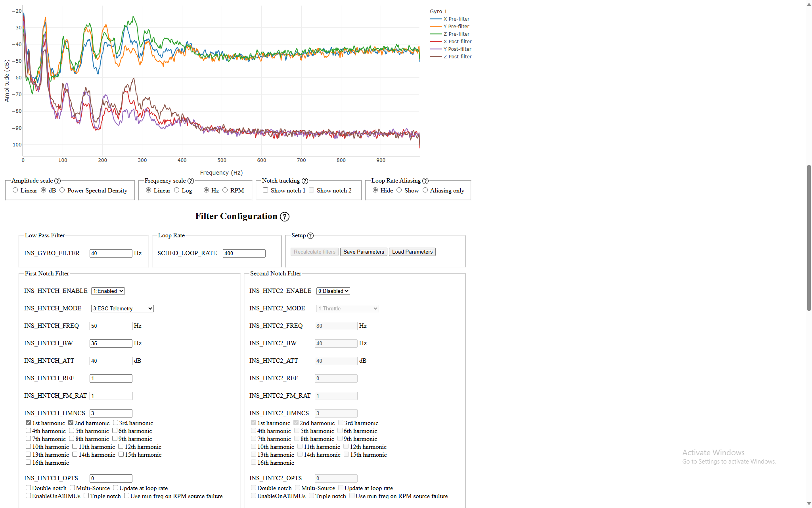Toggle X Pre-filter legend entry
The height and width of the screenshot is (508, 812).
click(456, 19)
